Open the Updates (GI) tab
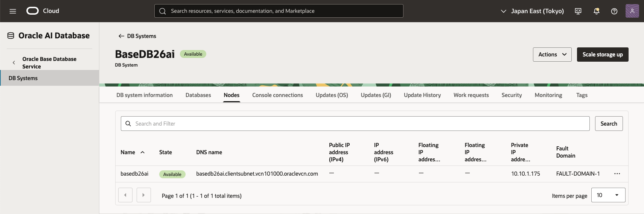The width and height of the screenshot is (644, 214). [x=376, y=95]
